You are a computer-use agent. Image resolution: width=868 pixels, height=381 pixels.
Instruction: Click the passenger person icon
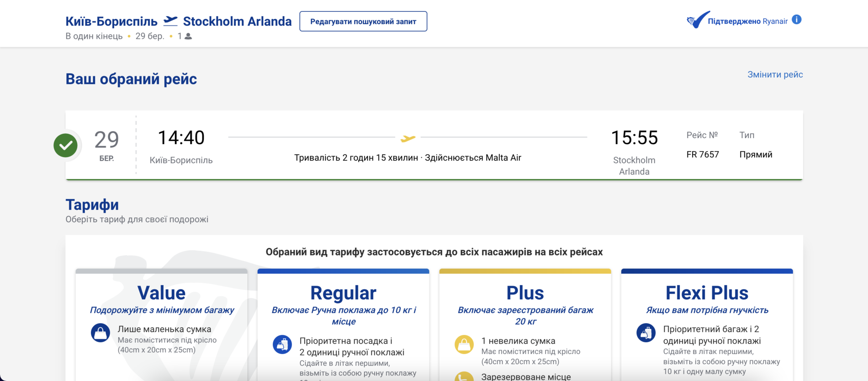pyautogui.click(x=188, y=36)
